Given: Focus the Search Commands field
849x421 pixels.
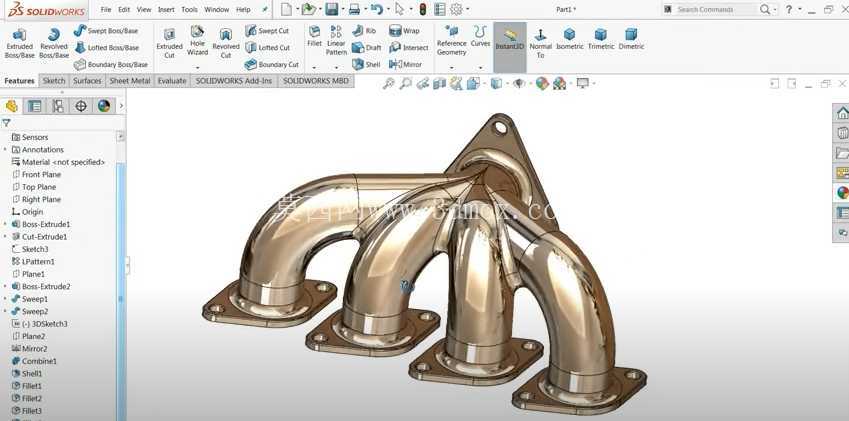Looking at the screenshot, I should (x=716, y=9).
